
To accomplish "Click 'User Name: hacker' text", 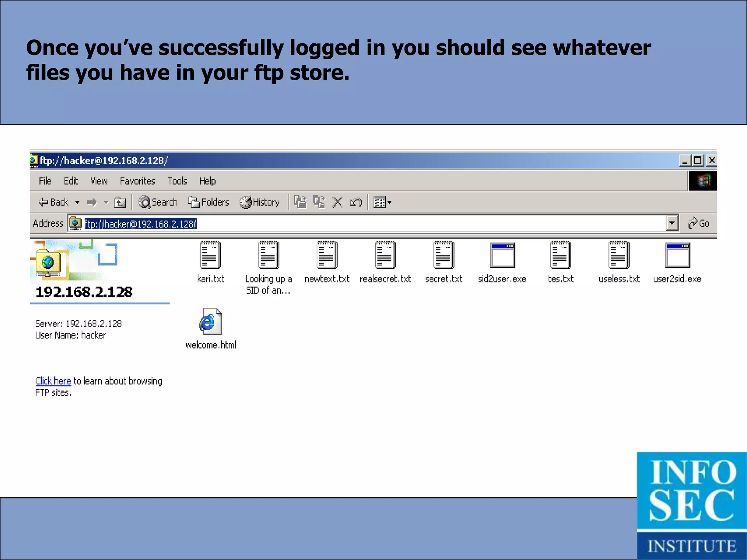I will 70,335.
